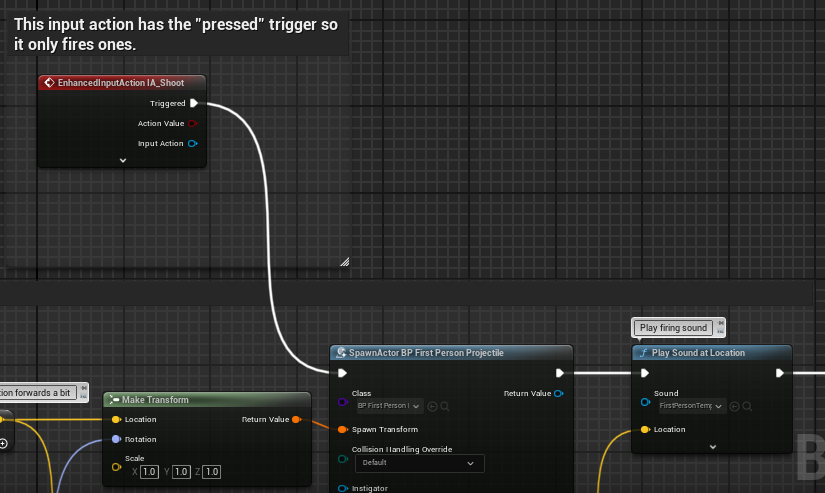Click the Spawn Transform input pin
Screen dimensions: 825x493
click(342, 430)
